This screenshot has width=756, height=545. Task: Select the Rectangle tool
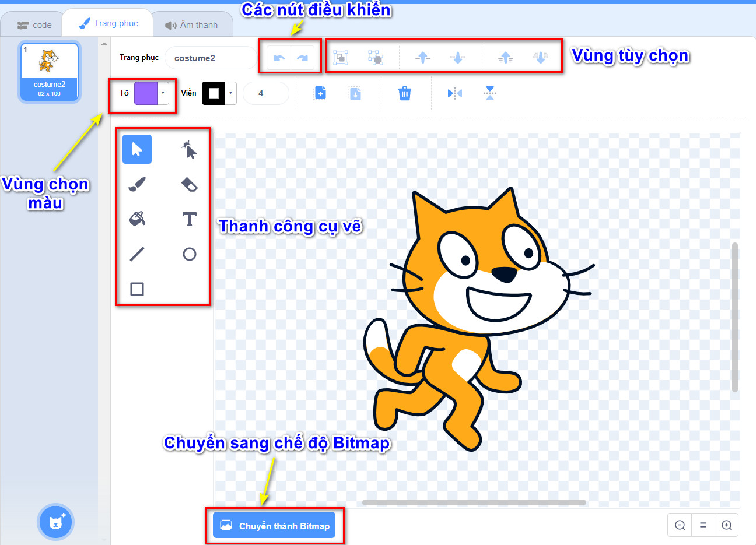[x=137, y=289]
